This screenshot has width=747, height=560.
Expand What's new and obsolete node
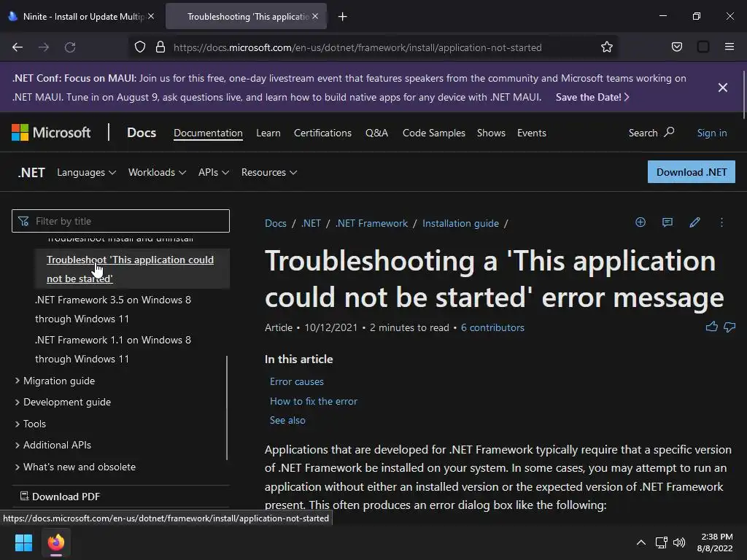point(18,467)
